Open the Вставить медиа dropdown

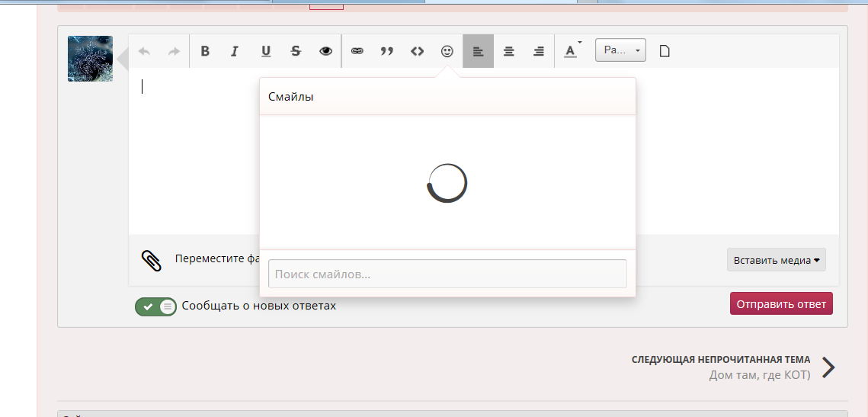[x=776, y=260]
